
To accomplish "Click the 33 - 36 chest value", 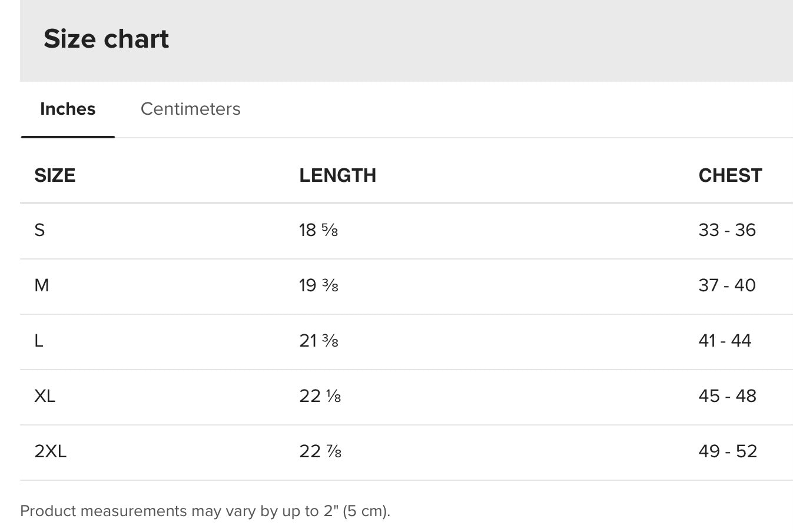I will point(727,230).
